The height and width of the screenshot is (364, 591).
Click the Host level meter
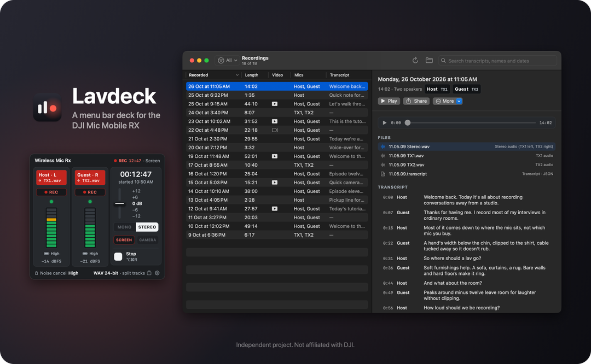click(x=51, y=227)
